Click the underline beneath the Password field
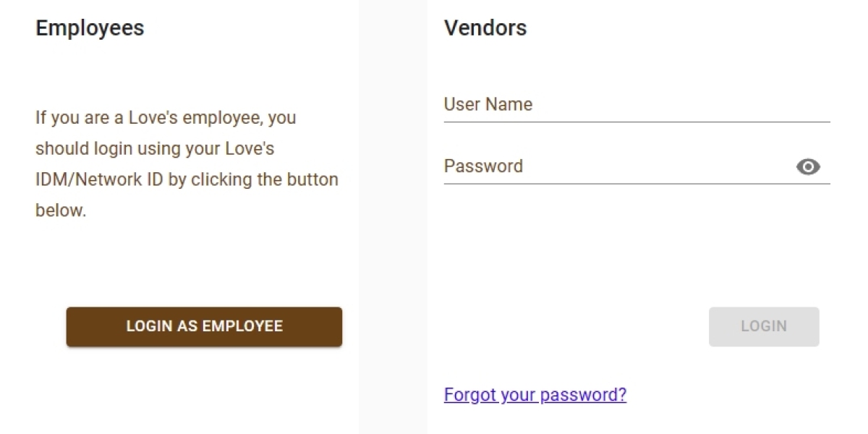This screenshot has height=434, width=868. [x=637, y=184]
